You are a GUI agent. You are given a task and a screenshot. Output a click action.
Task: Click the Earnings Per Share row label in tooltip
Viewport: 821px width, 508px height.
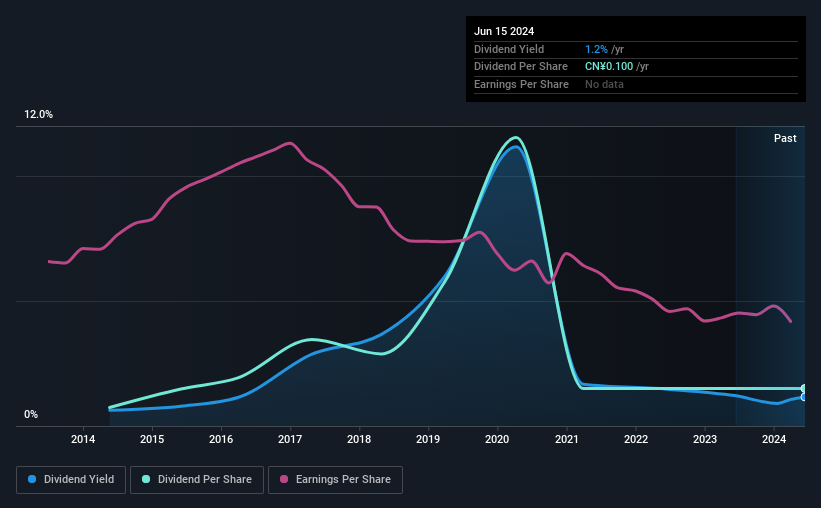521,84
